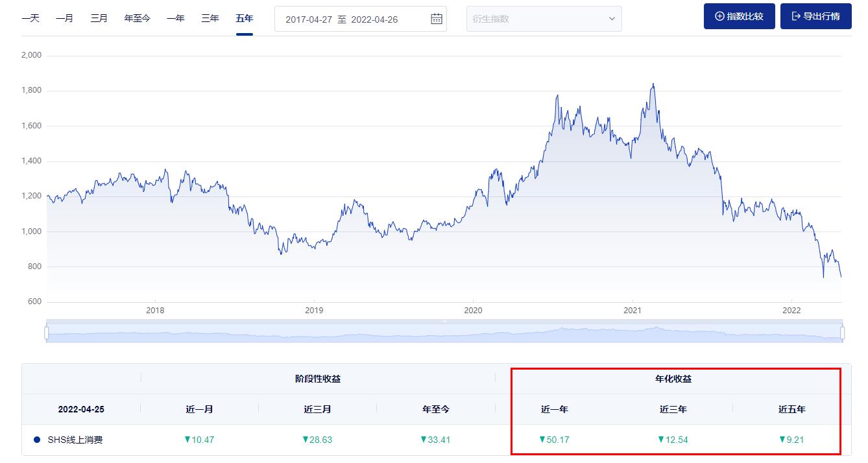
Task: Click the 指数比较 button
Action: click(739, 16)
